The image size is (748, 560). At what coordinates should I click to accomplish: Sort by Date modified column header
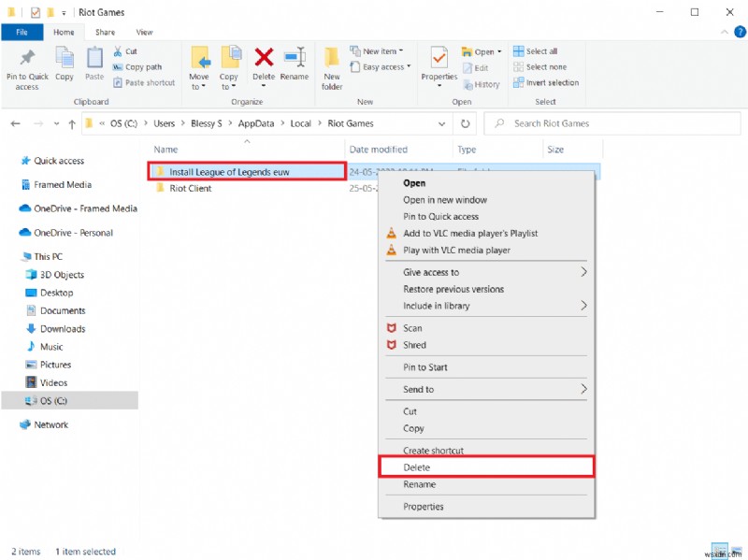tap(379, 150)
